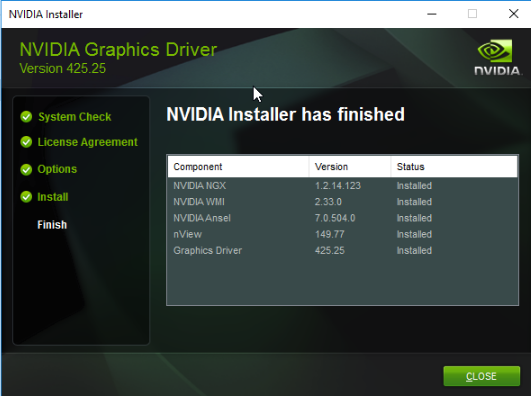Select the License Agreement step label
The width and height of the screenshot is (531, 396).
tap(88, 142)
